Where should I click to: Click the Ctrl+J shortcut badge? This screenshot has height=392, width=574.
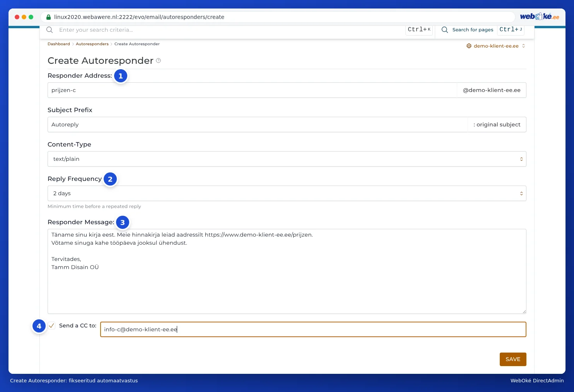click(x=511, y=30)
